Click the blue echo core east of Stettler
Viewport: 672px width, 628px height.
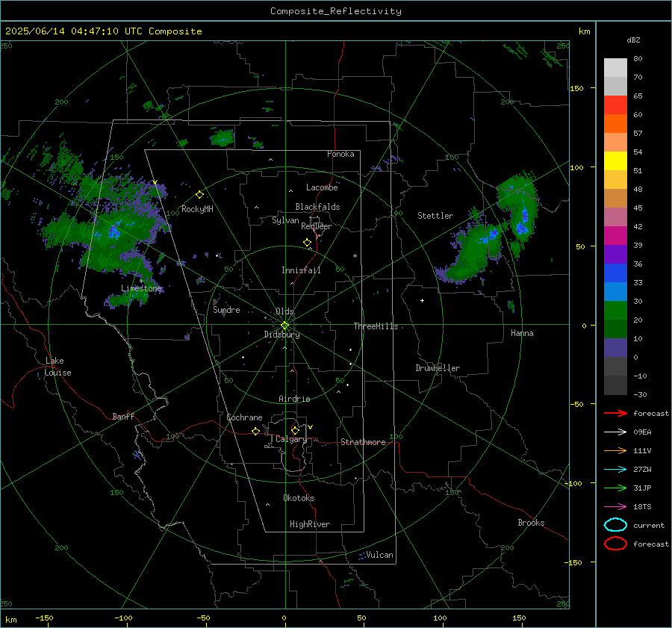(x=523, y=222)
